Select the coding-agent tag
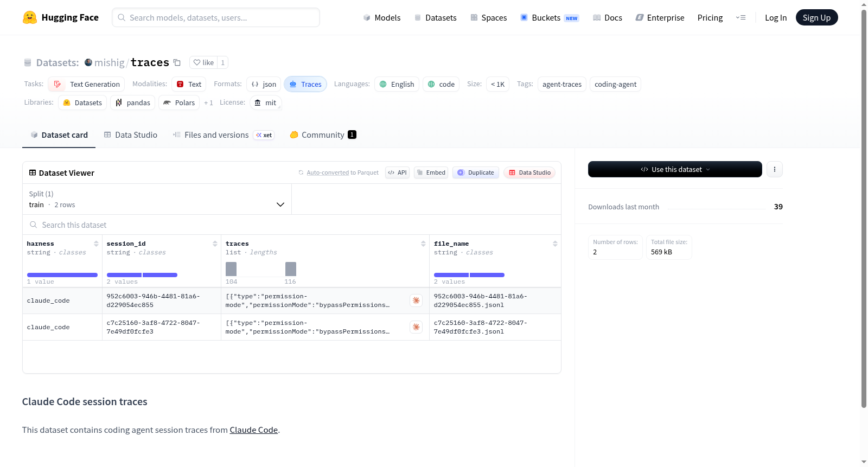Image resolution: width=868 pixels, height=467 pixels. pos(615,84)
